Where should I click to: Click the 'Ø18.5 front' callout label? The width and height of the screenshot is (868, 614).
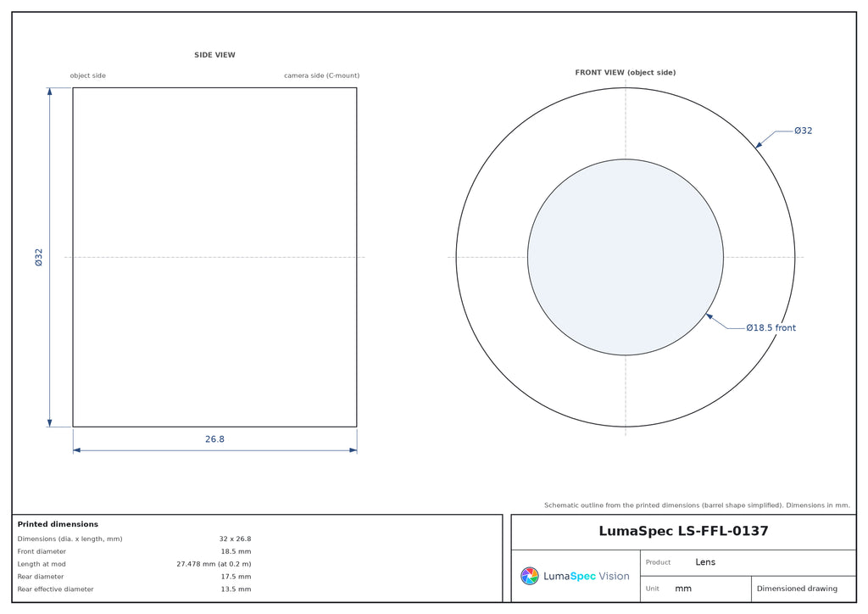[x=771, y=327]
